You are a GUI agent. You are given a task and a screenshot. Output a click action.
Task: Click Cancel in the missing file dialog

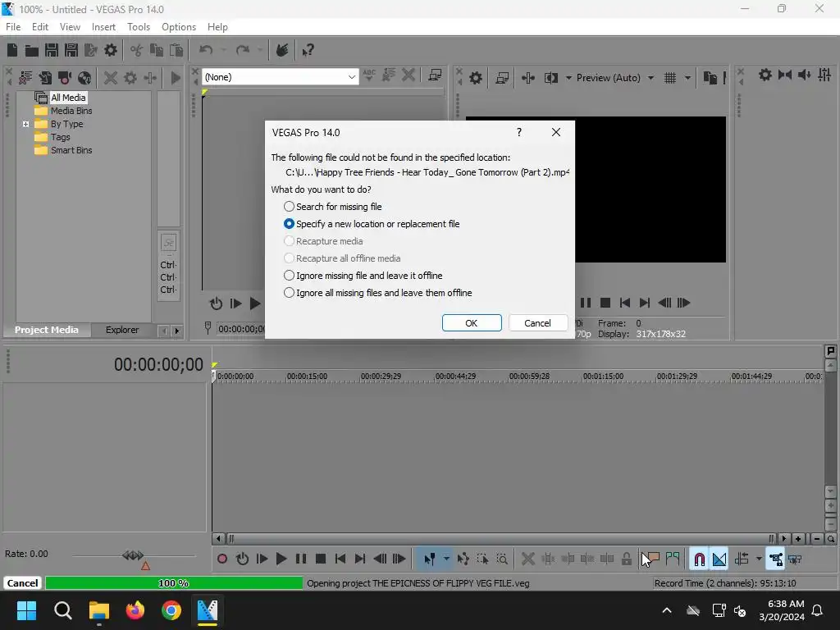point(537,323)
